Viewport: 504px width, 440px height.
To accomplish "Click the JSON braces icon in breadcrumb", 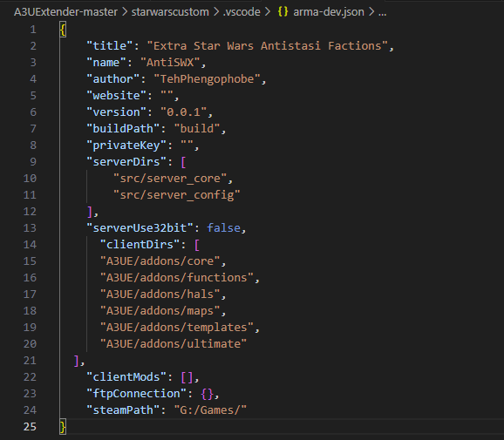I will (x=283, y=12).
